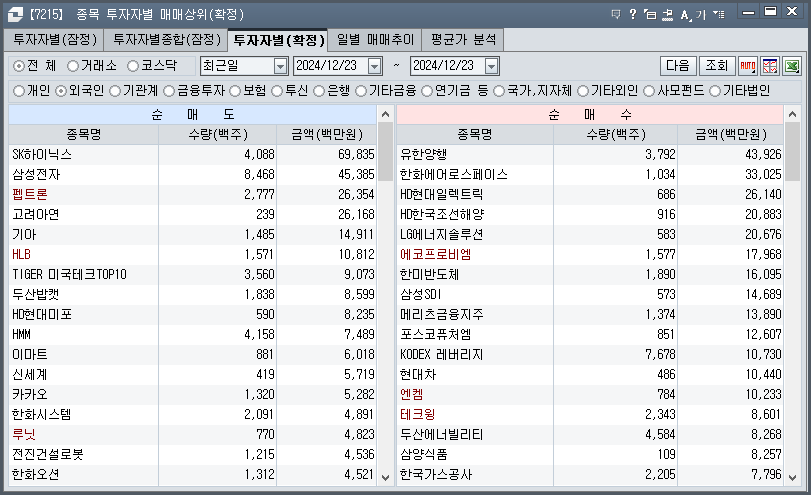This screenshot has width=811, height=495.
Task: Click the 가 font icon in title bar
Action: point(701,15)
